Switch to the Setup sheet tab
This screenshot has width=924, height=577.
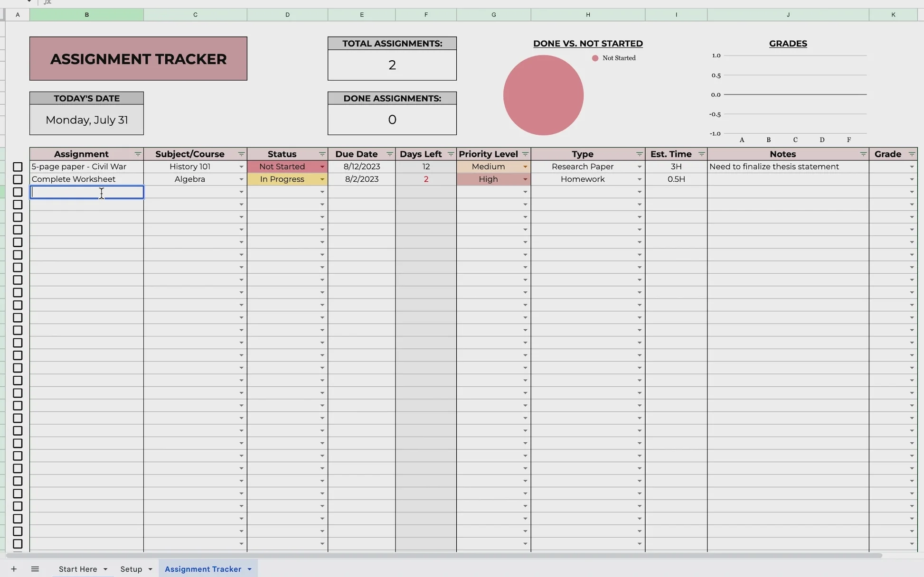pos(131,569)
